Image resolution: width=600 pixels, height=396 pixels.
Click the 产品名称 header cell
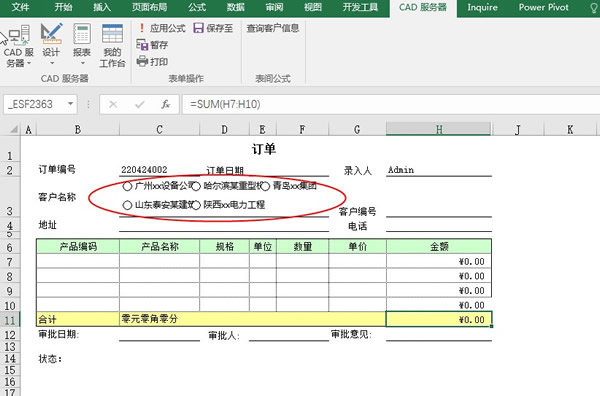[160, 246]
